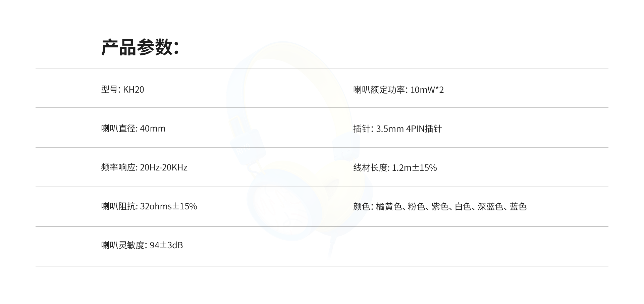Click the faint headphone watermark image
The width and height of the screenshot is (644, 304).
[x=299, y=149]
